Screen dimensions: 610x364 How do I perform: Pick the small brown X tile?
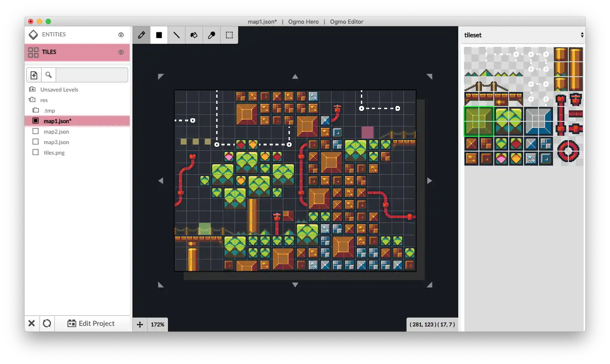click(x=472, y=144)
